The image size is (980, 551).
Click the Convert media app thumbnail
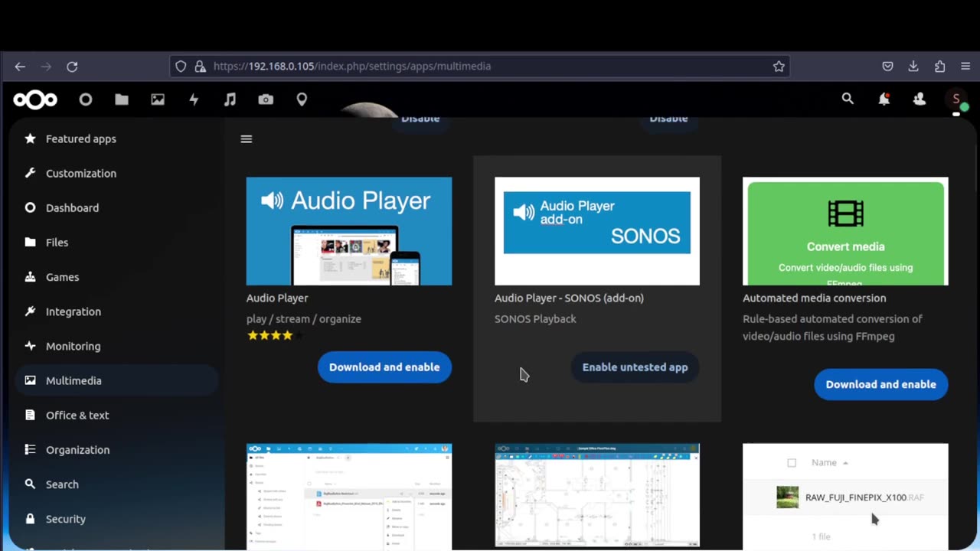pos(845,231)
